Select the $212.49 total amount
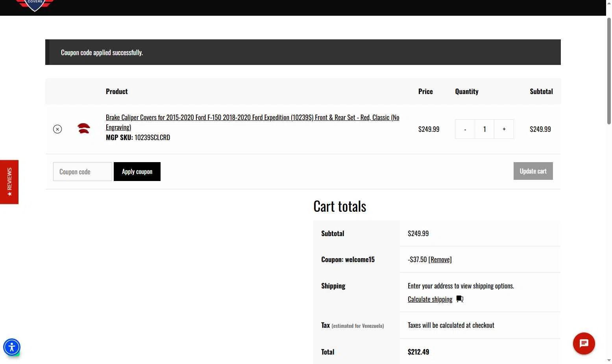612x364 pixels. coord(418,352)
